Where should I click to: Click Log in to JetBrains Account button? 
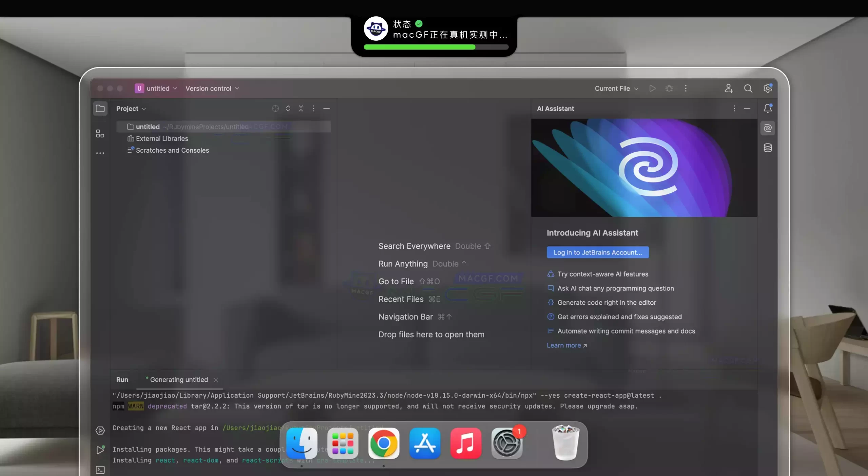pos(597,252)
